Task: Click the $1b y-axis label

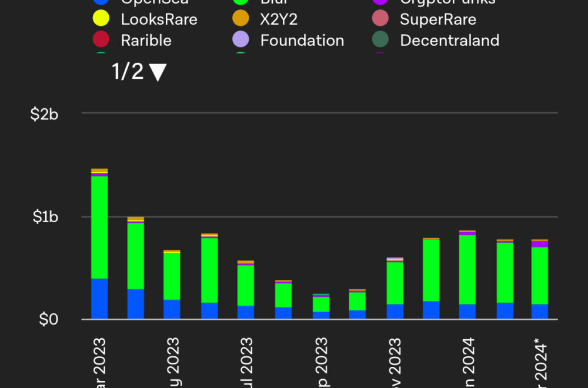Action: tap(45, 217)
